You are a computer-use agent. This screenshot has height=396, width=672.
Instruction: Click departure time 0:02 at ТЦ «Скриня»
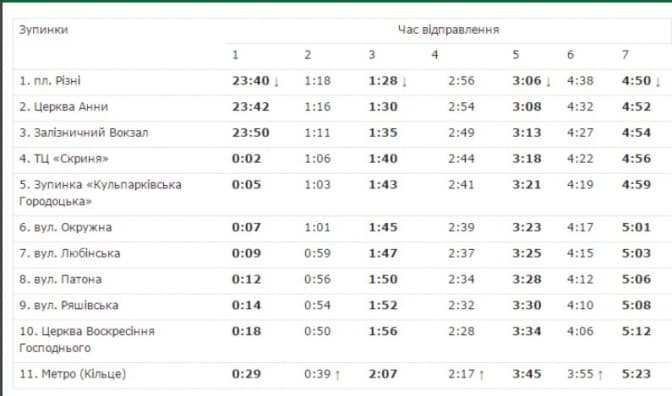pyautogui.click(x=246, y=159)
